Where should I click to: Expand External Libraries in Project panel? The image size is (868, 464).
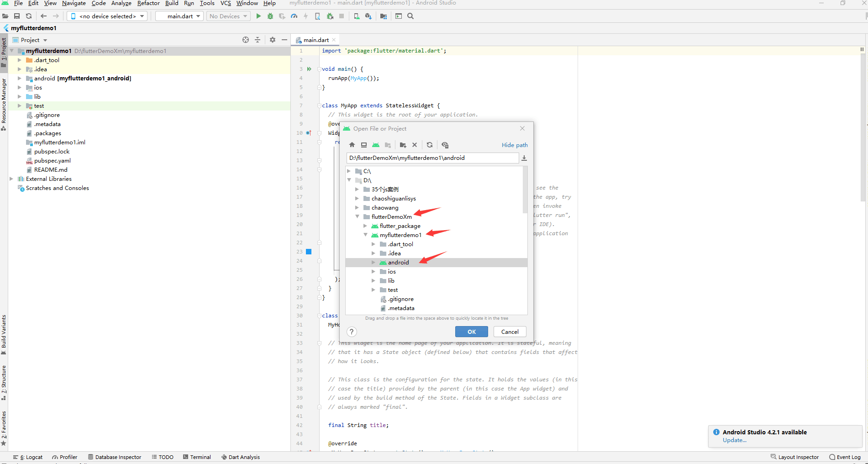pos(11,179)
